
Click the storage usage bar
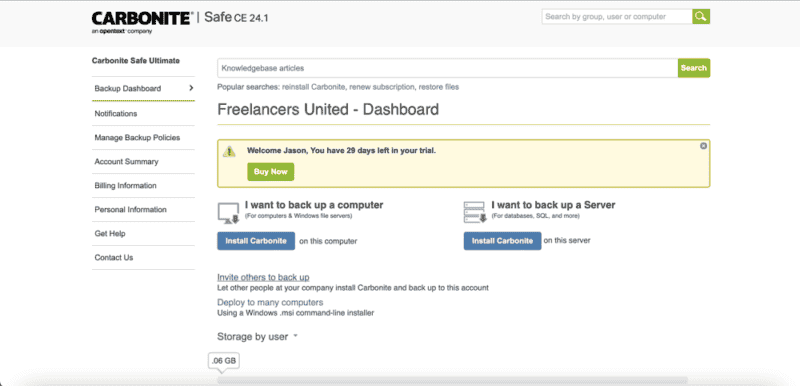click(453, 380)
